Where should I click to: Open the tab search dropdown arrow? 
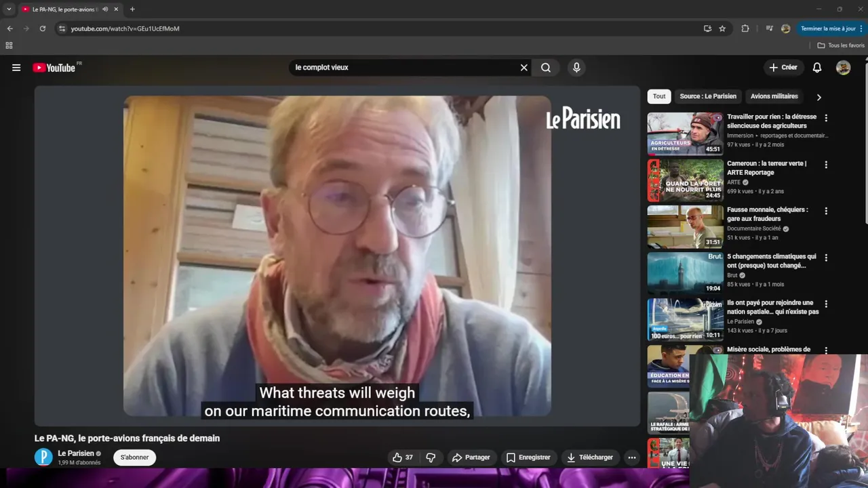click(x=9, y=9)
